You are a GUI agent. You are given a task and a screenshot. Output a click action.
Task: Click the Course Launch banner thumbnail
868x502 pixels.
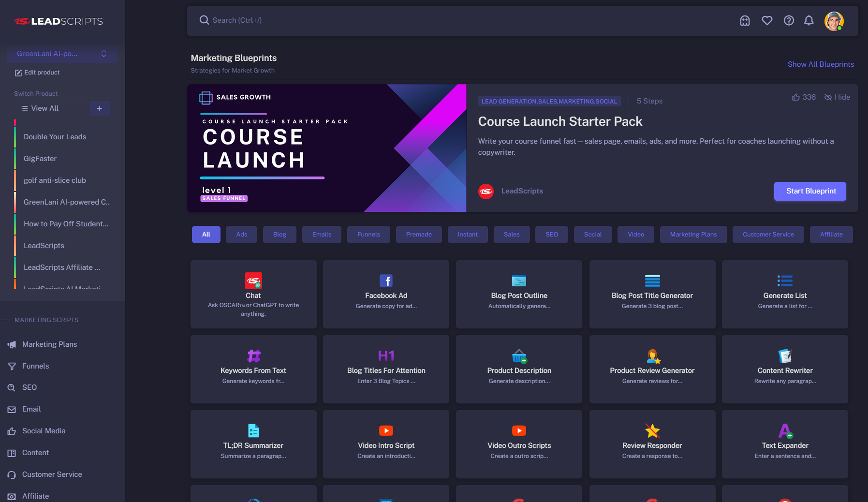327,148
